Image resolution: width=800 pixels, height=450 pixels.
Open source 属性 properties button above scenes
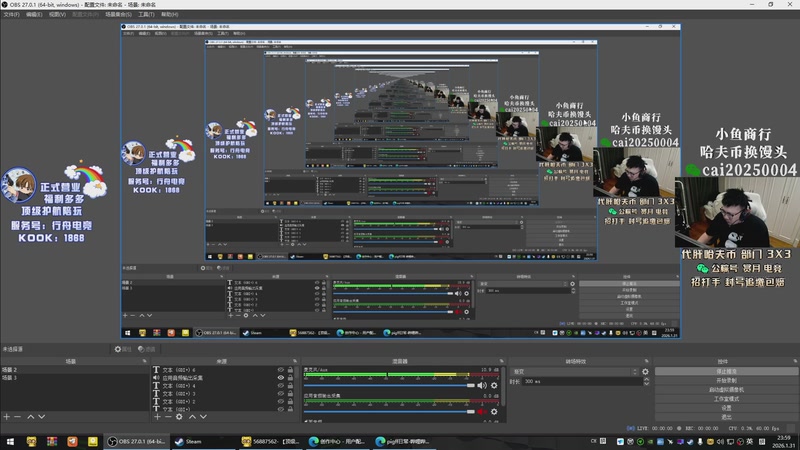point(123,349)
